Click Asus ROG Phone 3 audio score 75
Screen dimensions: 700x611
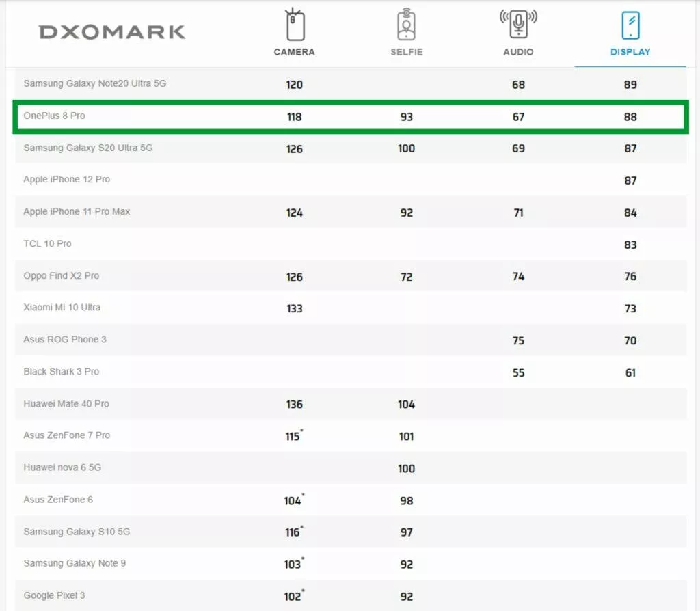tap(518, 341)
